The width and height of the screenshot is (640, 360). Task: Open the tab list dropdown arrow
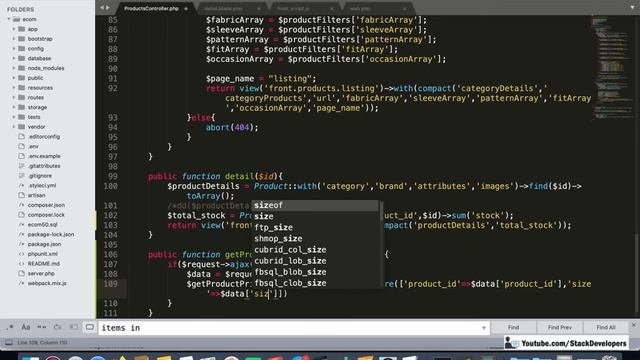tap(632, 8)
